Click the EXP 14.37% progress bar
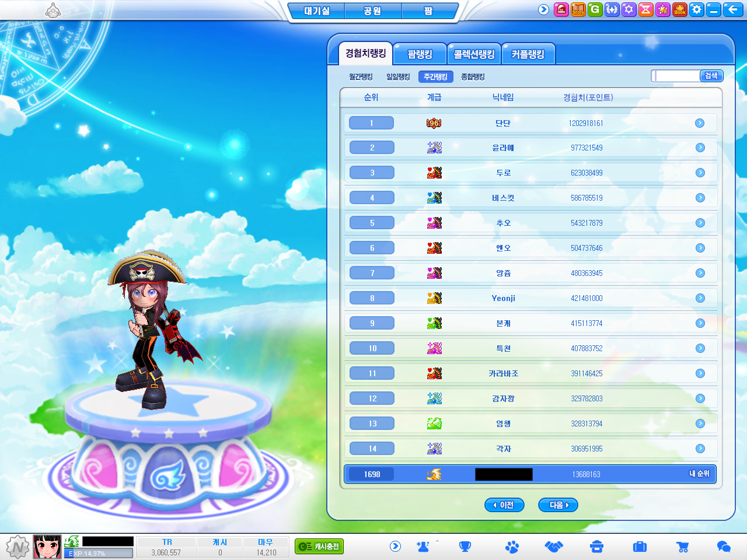This screenshot has height=560, width=747. tap(99, 553)
